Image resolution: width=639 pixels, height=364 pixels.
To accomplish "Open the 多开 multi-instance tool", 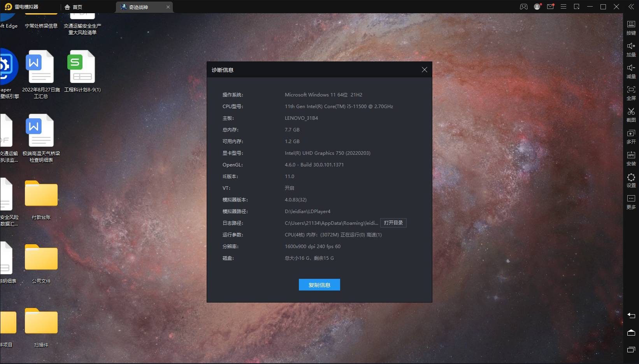I will [x=631, y=136].
